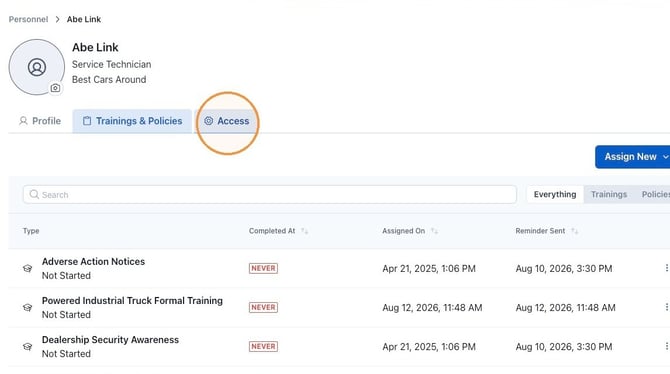Click the Assigned On header label
Screen dimensions: 670x374
click(403, 231)
